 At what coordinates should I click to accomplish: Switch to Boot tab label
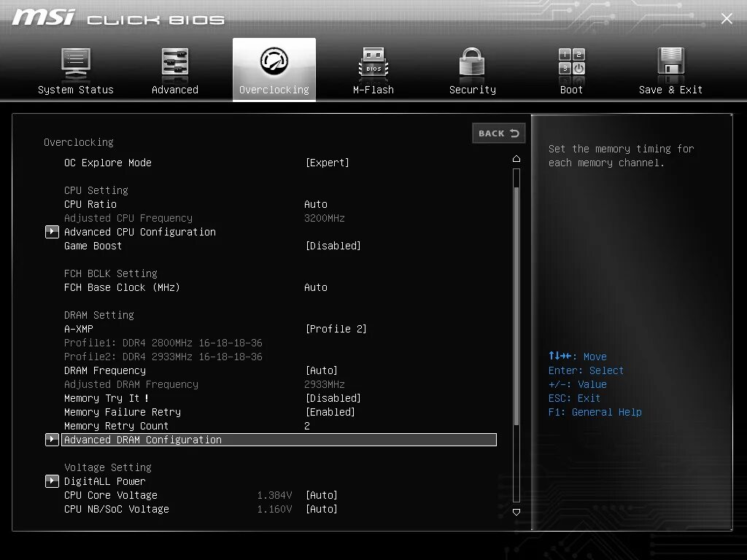[571, 90]
